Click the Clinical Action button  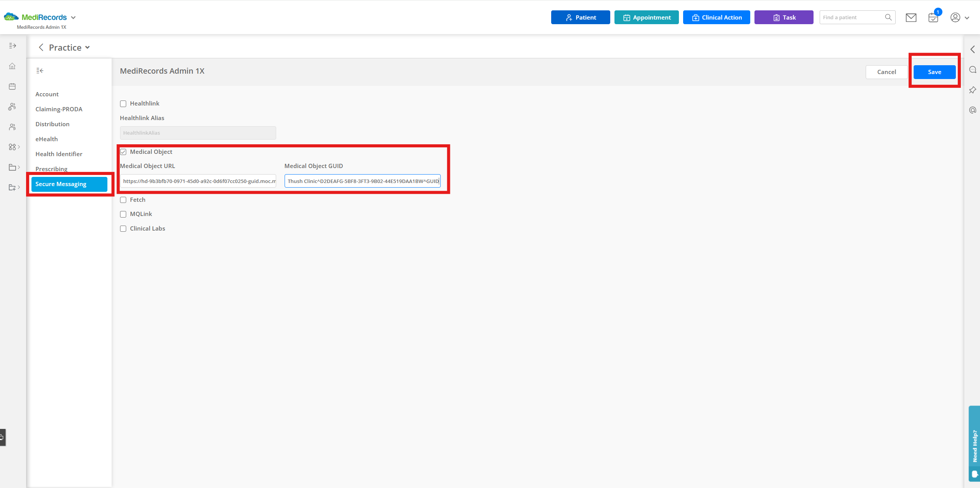point(716,17)
